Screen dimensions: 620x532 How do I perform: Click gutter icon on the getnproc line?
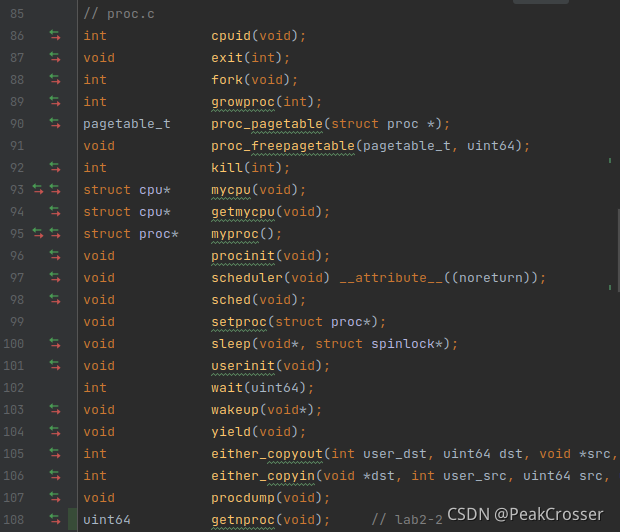[x=55, y=519]
